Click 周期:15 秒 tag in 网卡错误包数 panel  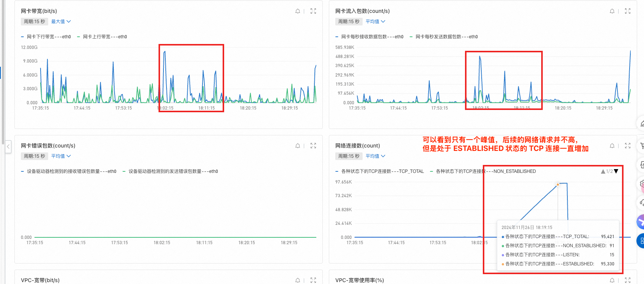tap(35, 156)
